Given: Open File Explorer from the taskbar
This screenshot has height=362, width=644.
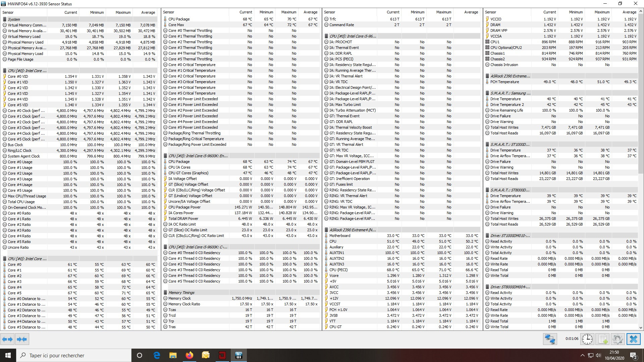Looking at the screenshot, I should click(173, 355).
